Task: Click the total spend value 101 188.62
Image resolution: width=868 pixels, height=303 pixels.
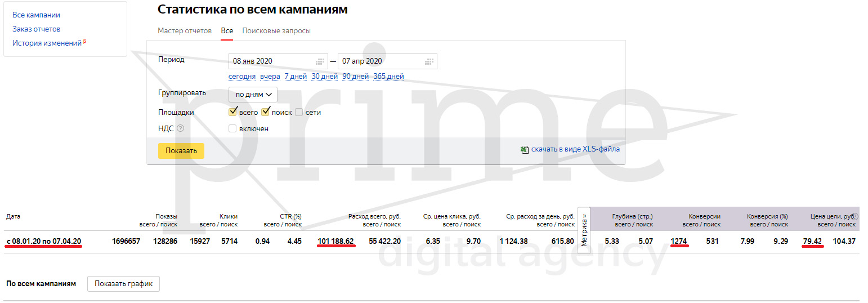Action: (335, 242)
